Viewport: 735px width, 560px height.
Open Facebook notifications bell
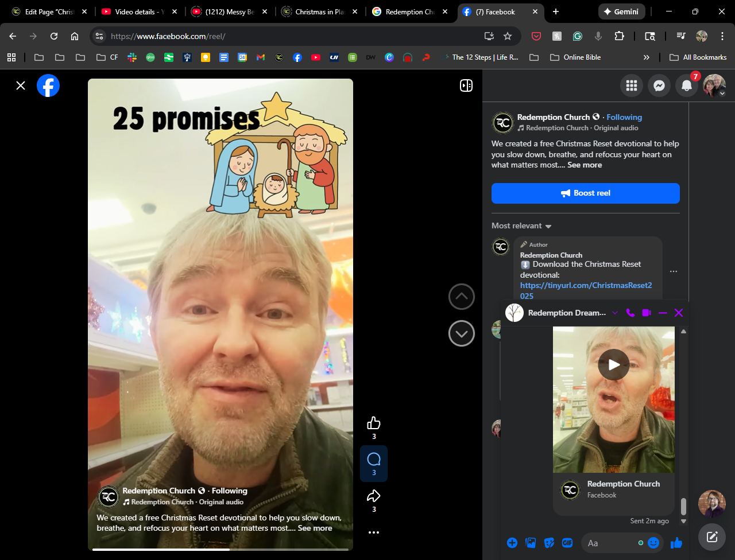click(687, 85)
